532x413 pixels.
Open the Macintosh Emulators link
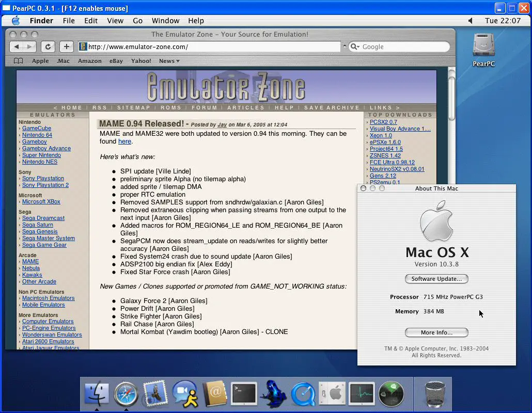click(49, 298)
